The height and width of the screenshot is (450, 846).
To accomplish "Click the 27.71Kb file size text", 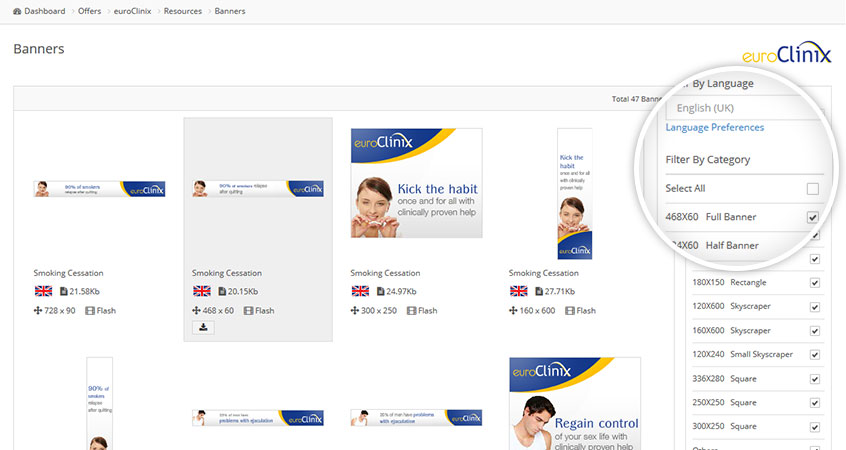I will click(560, 291).
